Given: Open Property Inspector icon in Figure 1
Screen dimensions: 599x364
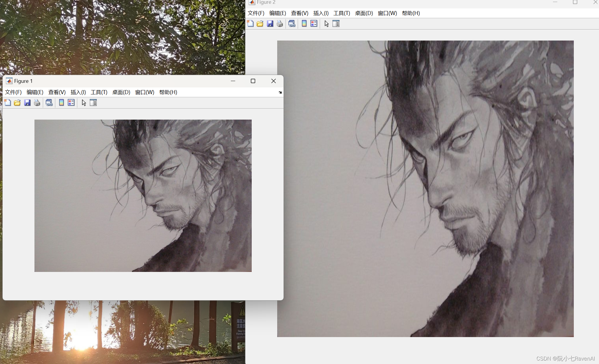Looking at the screenshot, I should [93, 103].
